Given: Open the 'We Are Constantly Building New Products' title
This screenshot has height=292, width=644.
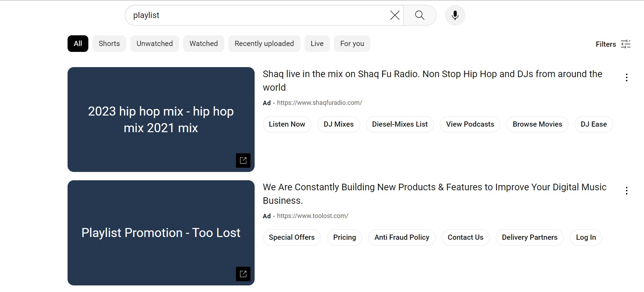Looking at the screenshot, I should (x=435, y=194).
